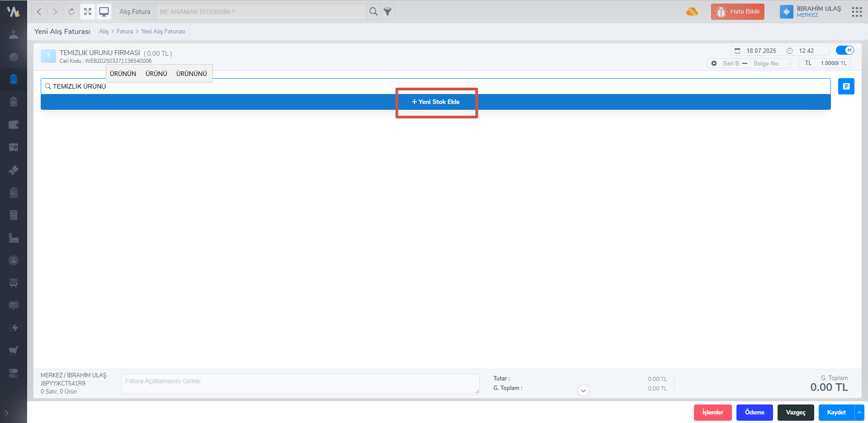This screenshot has width=868, height=423.
Task: Open the document series settings gear
Action: [x=714, y=63]
